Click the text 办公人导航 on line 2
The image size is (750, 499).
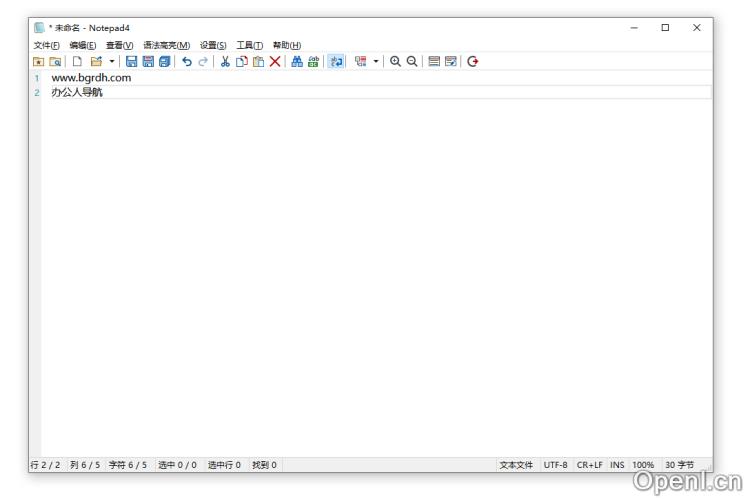click(x=77, y=92)
